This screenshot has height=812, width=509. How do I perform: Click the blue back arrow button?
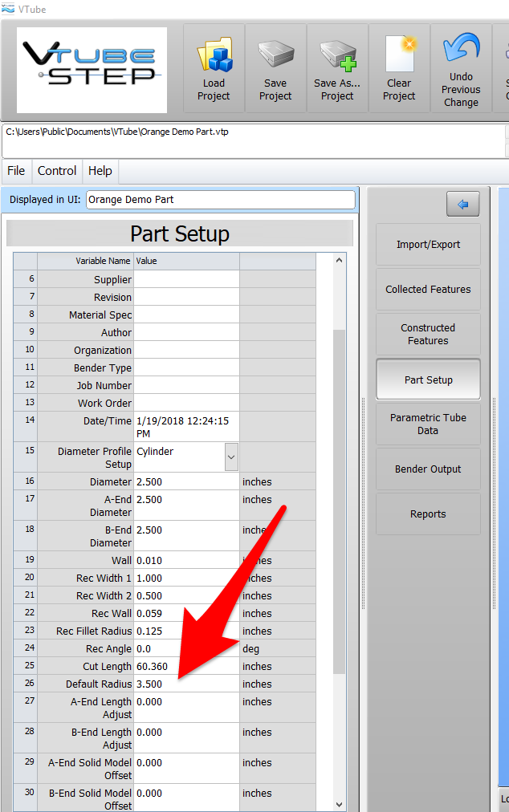tap(462, 205)
